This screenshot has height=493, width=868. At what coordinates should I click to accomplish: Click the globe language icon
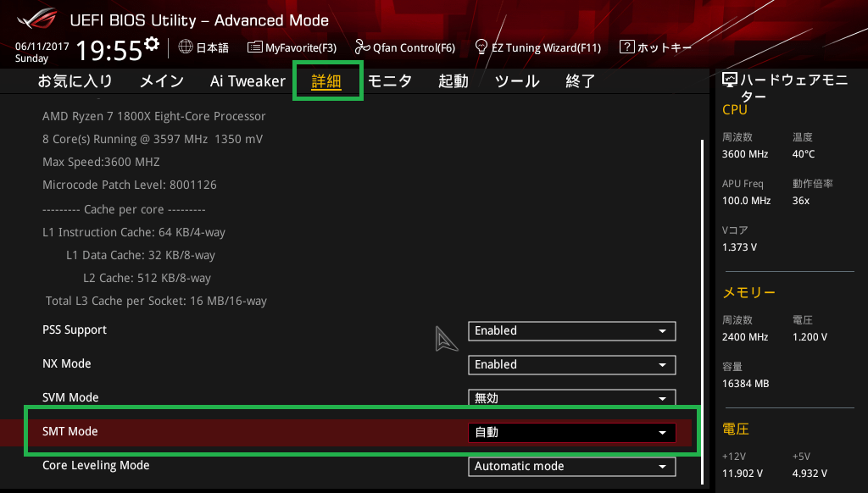click(185, 47)
